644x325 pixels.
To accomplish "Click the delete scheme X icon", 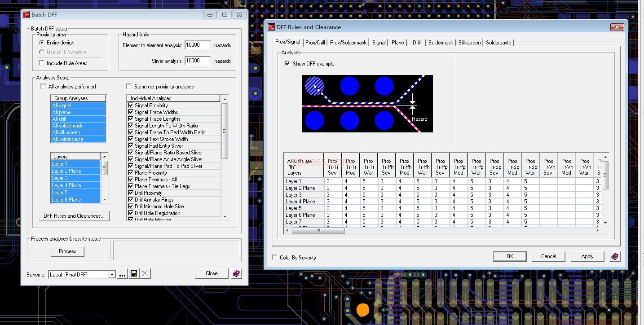I will point(145,274).
